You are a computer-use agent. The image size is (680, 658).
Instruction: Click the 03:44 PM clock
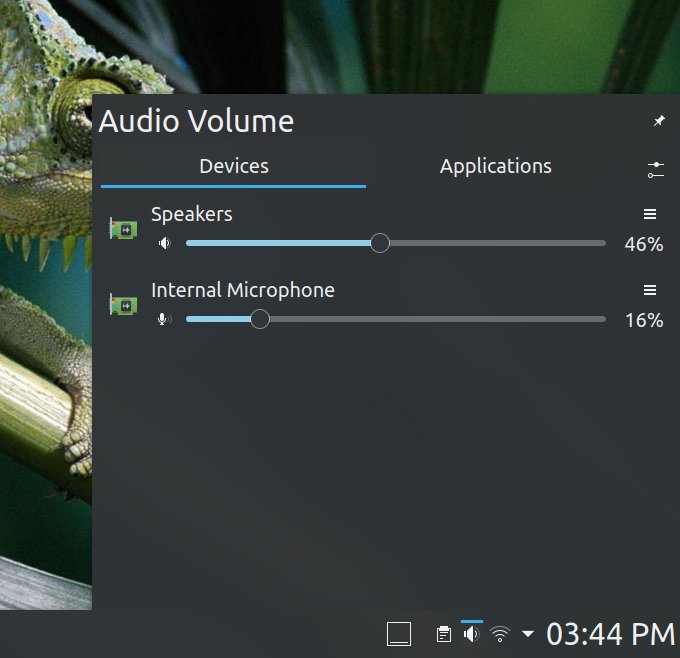click(611, 635)
